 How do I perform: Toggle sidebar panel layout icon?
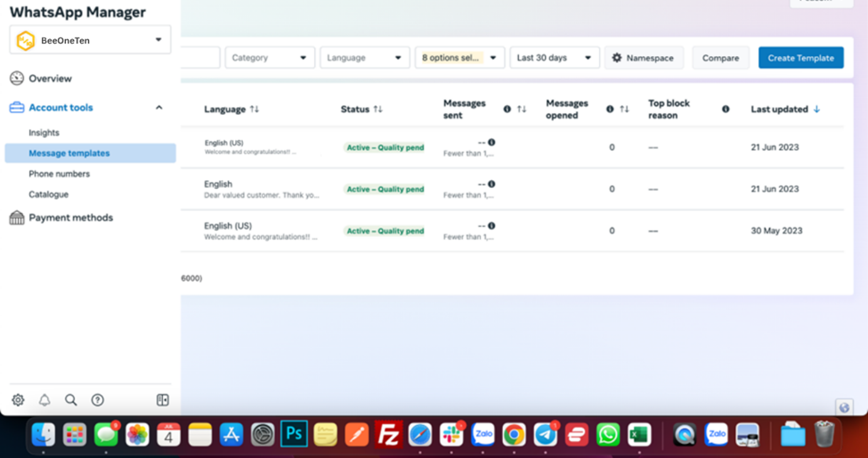tap(163, 400)
